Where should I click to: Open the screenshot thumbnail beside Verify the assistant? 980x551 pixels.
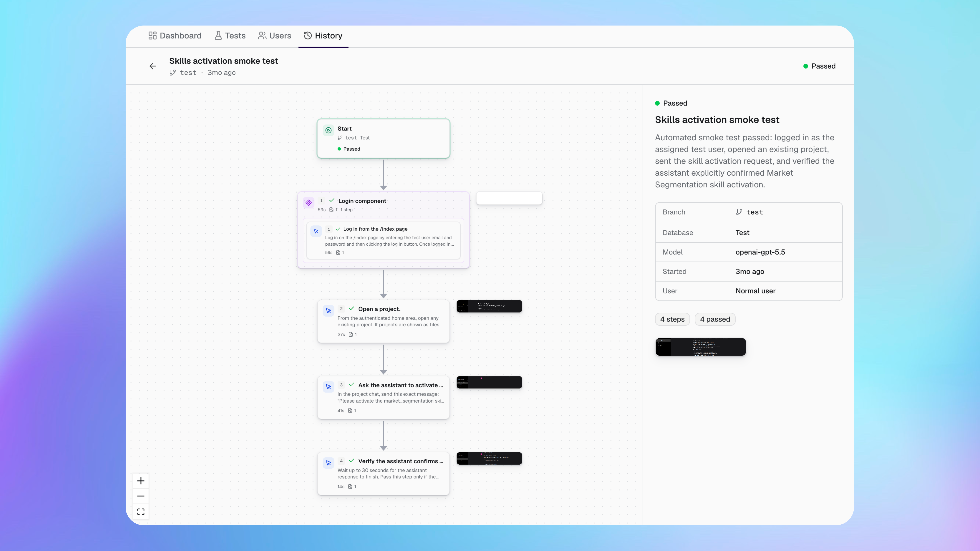pos(489,459)
